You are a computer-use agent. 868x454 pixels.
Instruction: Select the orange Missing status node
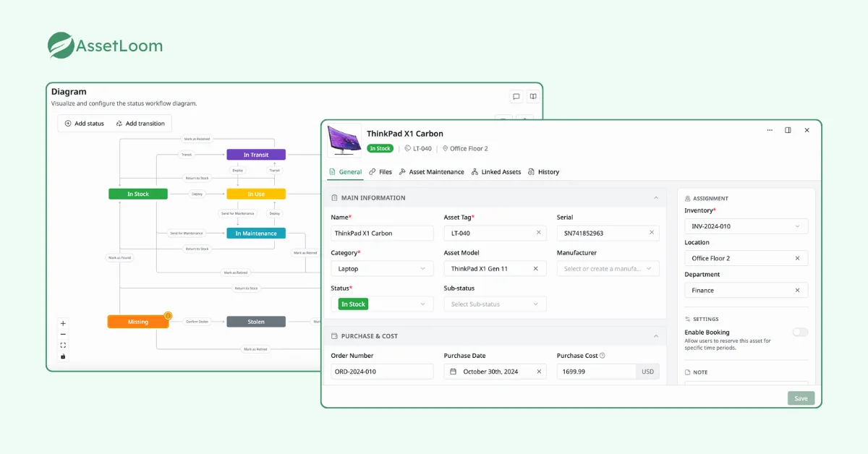pyautogui.click(x=137, y=322)
